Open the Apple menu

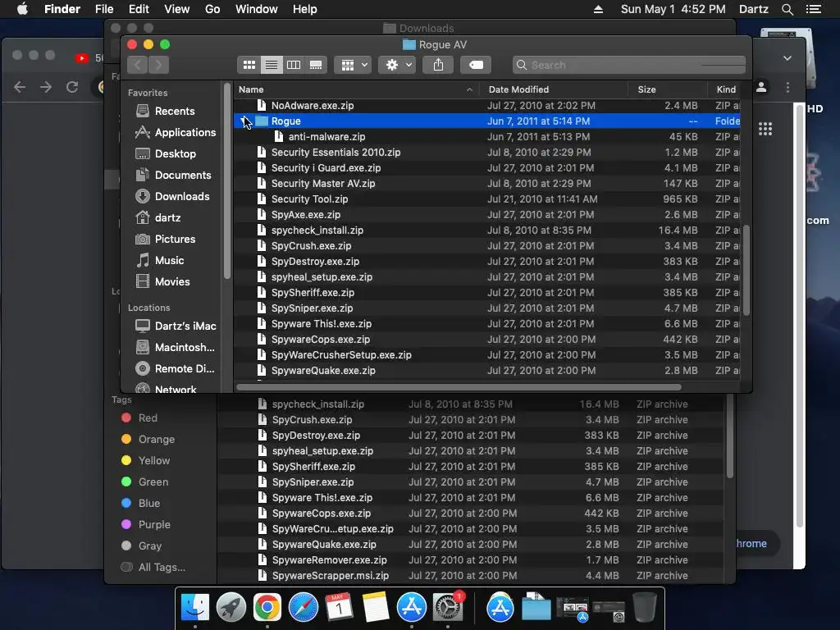pyautogui.click(x=22, y=9)
